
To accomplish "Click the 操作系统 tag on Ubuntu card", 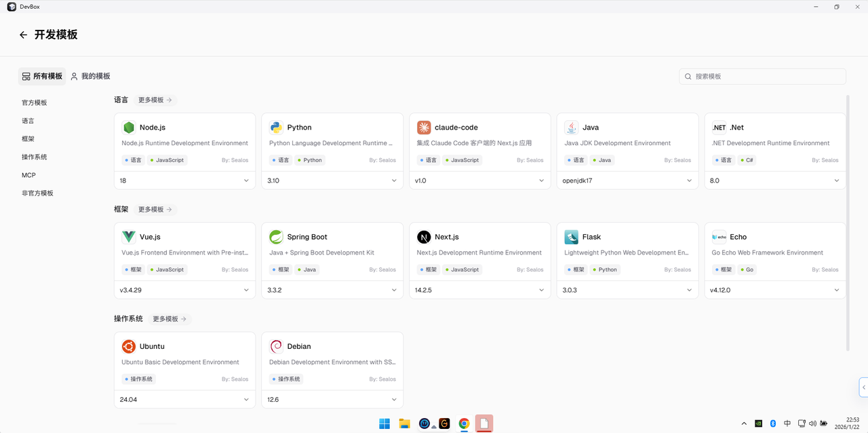I will click(x=140, y=379).
